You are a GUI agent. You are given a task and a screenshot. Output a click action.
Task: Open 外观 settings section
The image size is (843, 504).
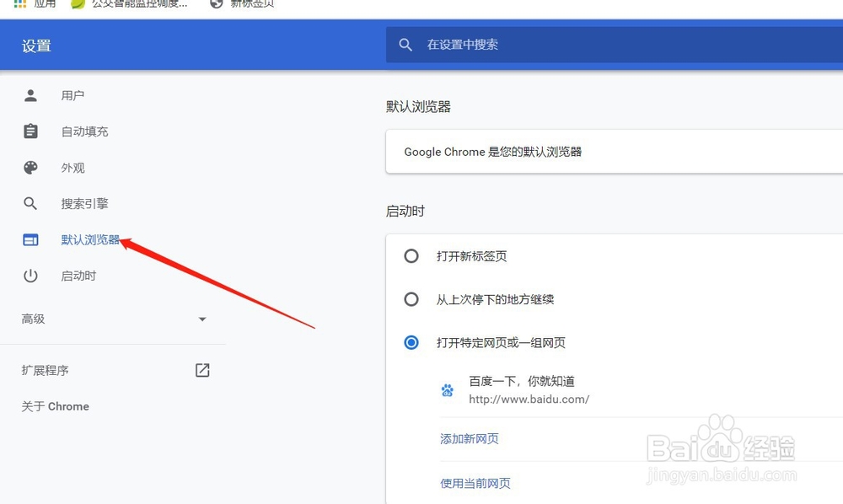pos(72,168)
